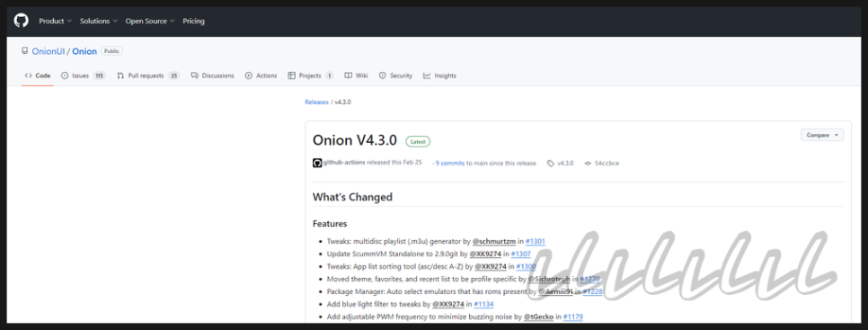Click the commit icon beside 54ccbce
The width and height of the screenshot is (868, 330).
tap(588, 164)
